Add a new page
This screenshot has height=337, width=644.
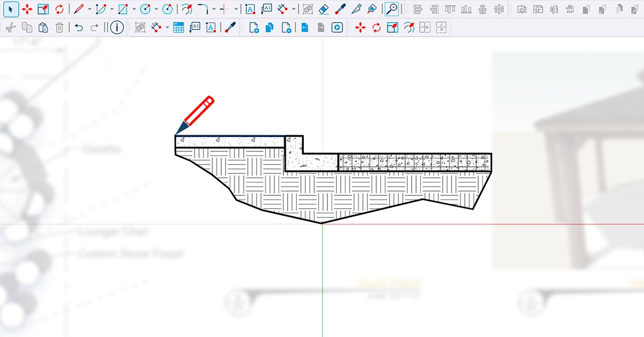tap(254, 27)
